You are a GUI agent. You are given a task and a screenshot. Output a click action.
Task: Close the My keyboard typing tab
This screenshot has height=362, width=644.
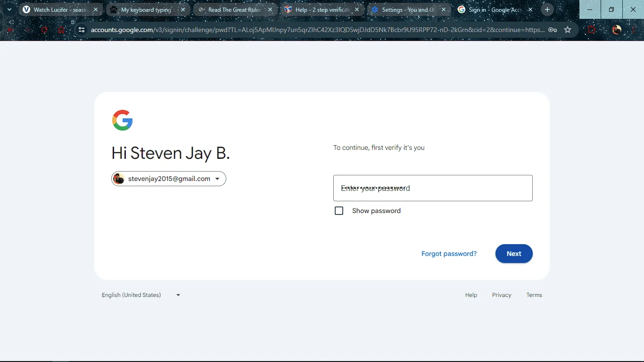coord(183,9)
